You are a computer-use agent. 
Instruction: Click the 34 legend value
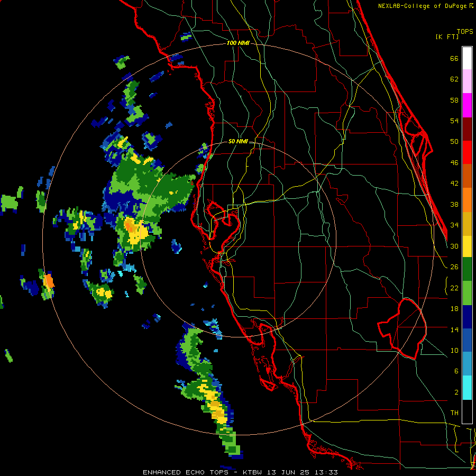[454, 225]
